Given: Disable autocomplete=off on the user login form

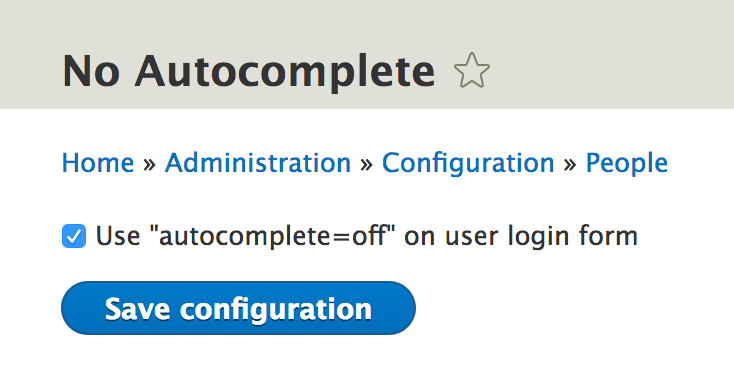Looking at the screenshot, I should 74,236.
